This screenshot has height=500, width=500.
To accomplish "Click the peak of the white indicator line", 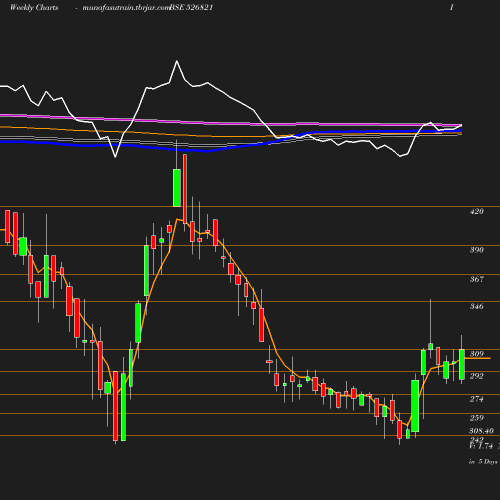I will [x=177, y=61].
